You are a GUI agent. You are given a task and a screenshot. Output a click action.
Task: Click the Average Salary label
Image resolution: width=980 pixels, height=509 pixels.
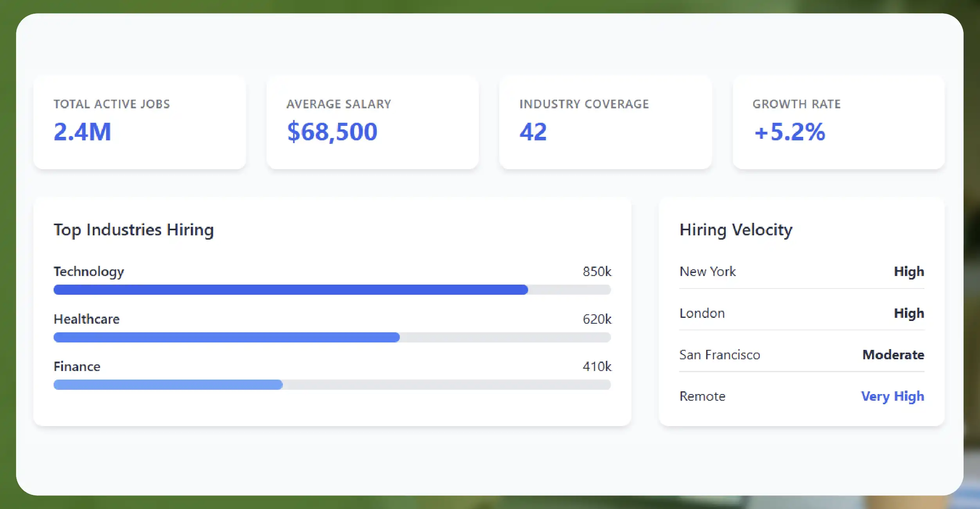339,104
